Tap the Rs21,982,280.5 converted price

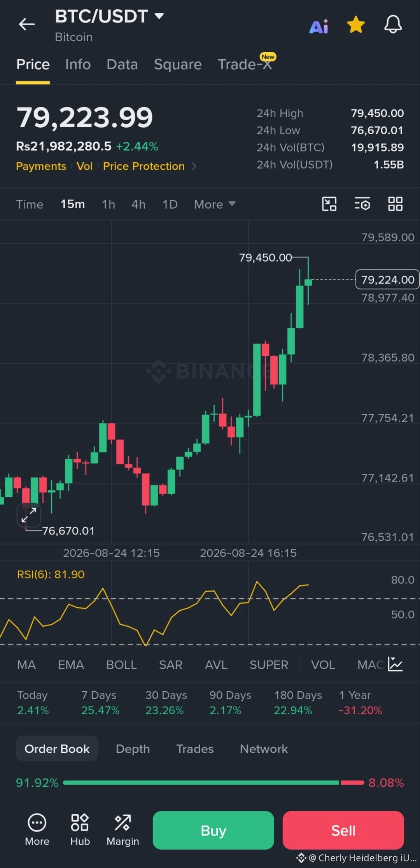(63, 146)
